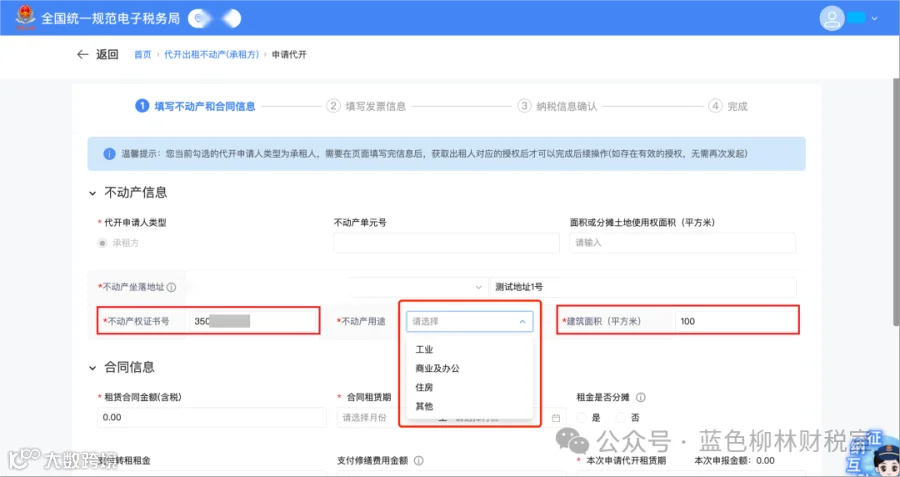Click the 不动产权证书号 input field
900x477 pixels.
click(x=253, y=321)
